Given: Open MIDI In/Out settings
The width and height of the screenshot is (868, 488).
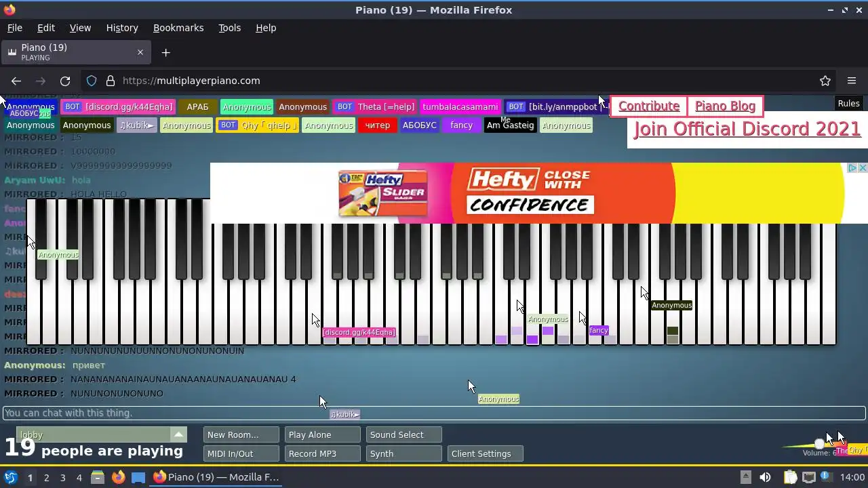Looking at the screenshot, I should pos(241,453).
